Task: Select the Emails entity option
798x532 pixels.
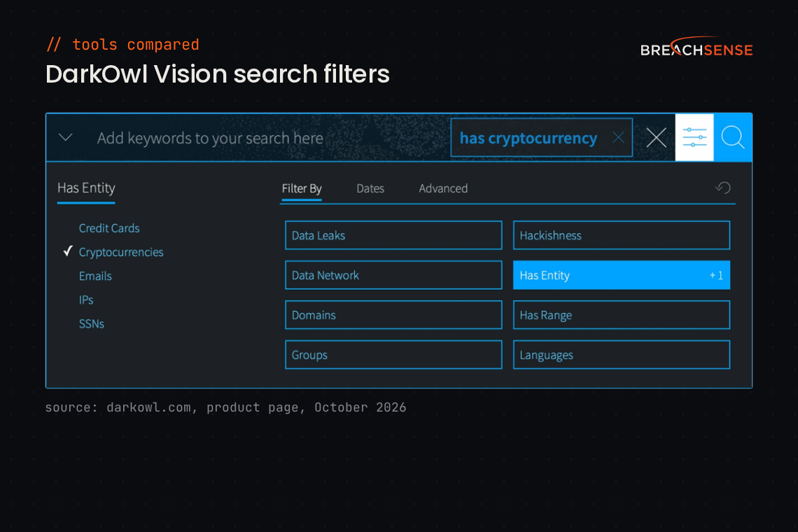Action: [95, 276]
